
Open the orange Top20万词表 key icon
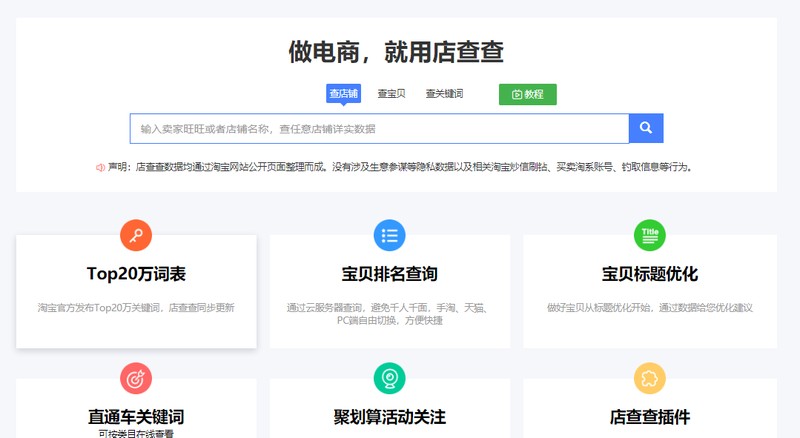[x=136, y=235]
